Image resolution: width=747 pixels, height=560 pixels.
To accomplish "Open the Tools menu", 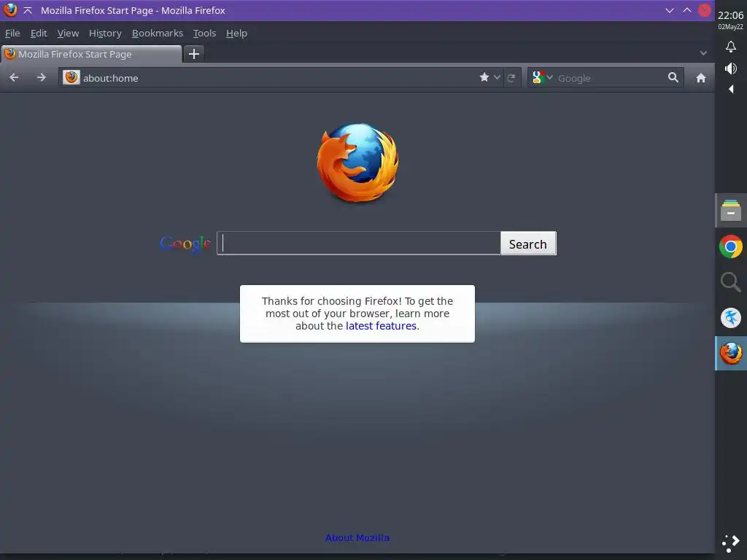I will coord(204,34).
